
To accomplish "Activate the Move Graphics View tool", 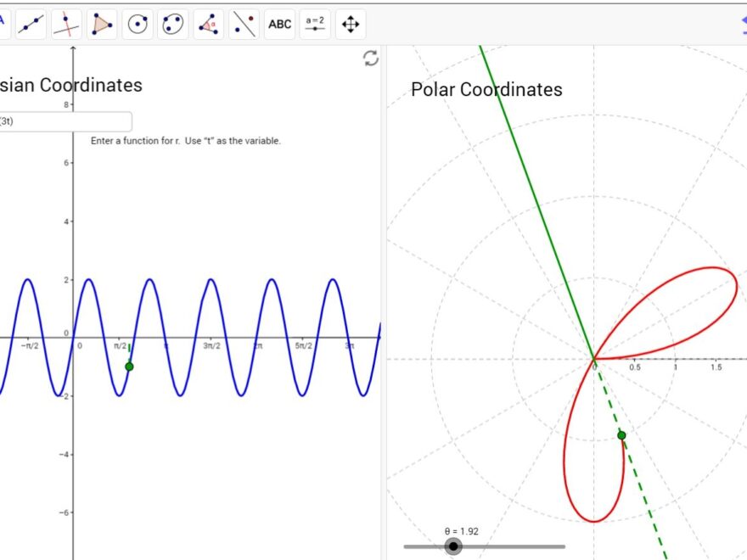I will point(350,23).
